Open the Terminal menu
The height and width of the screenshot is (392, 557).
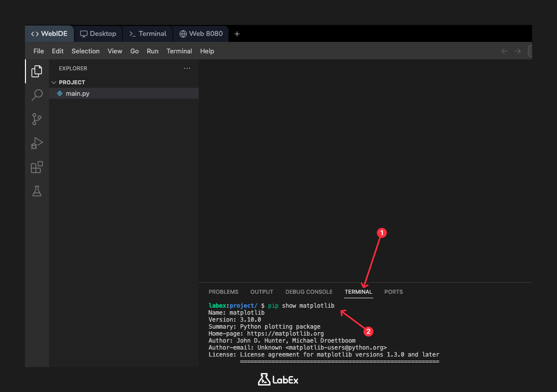179,51
